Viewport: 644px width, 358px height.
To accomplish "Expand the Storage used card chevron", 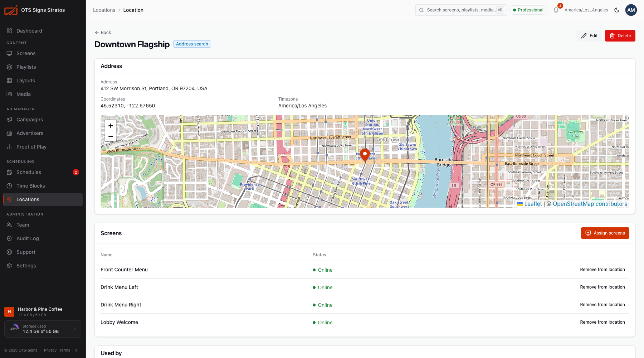I will 75,329.
